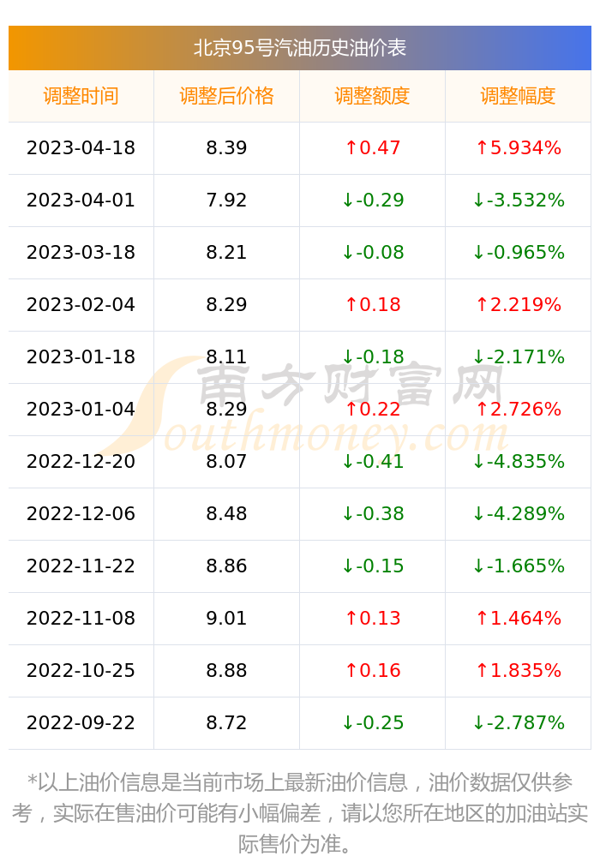
Task: Select the 调整后价格 column header
Action: (x=226, y=96)
